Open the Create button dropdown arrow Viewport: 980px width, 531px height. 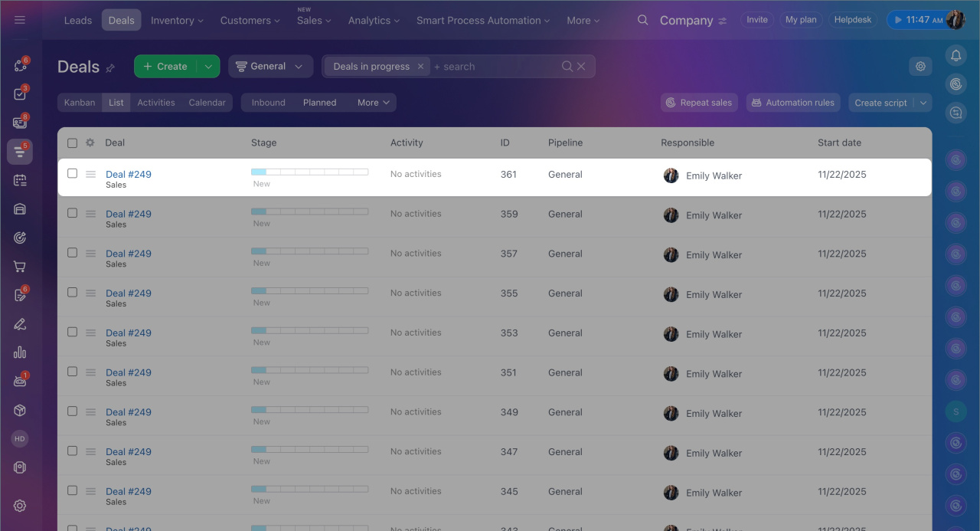pyautogui.click(x=208, y=67)
